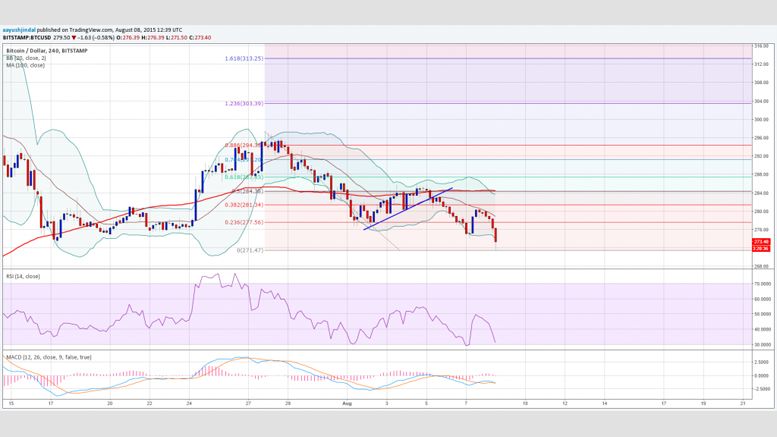
Task: Click the Aug label on time axis
Action: click(347, 403)
